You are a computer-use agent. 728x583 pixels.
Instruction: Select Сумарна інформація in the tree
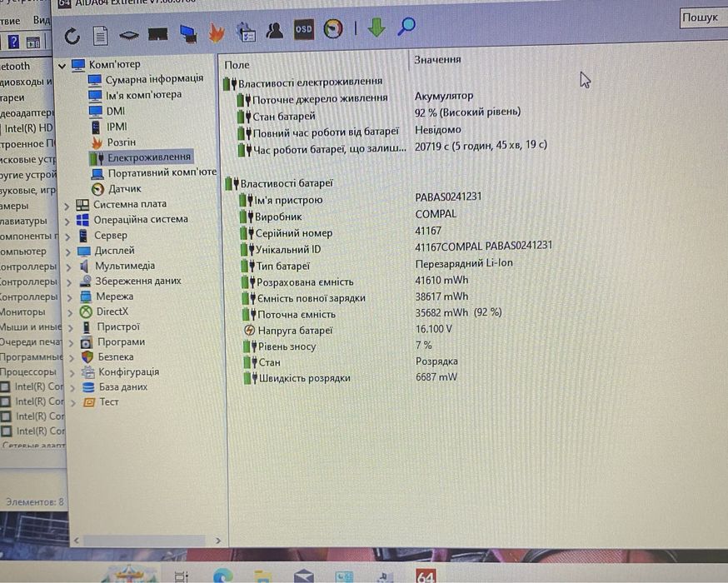click(x=146, y=79)
